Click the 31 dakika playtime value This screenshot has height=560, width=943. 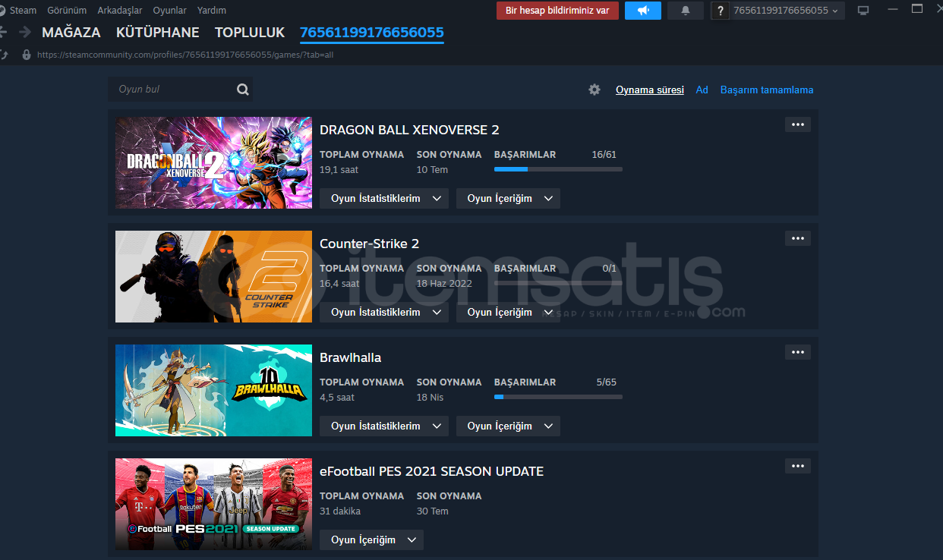pos(340,511)
